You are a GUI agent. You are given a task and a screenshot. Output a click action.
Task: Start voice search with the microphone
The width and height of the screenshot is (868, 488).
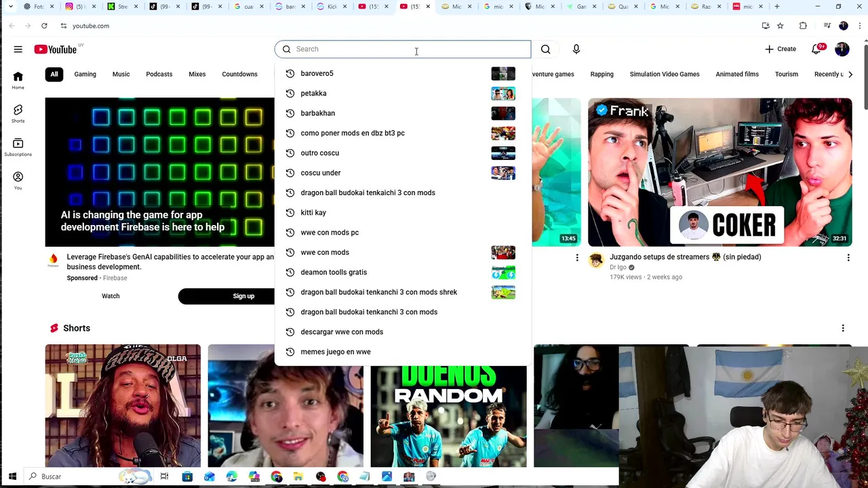click(x=576, y=49)
